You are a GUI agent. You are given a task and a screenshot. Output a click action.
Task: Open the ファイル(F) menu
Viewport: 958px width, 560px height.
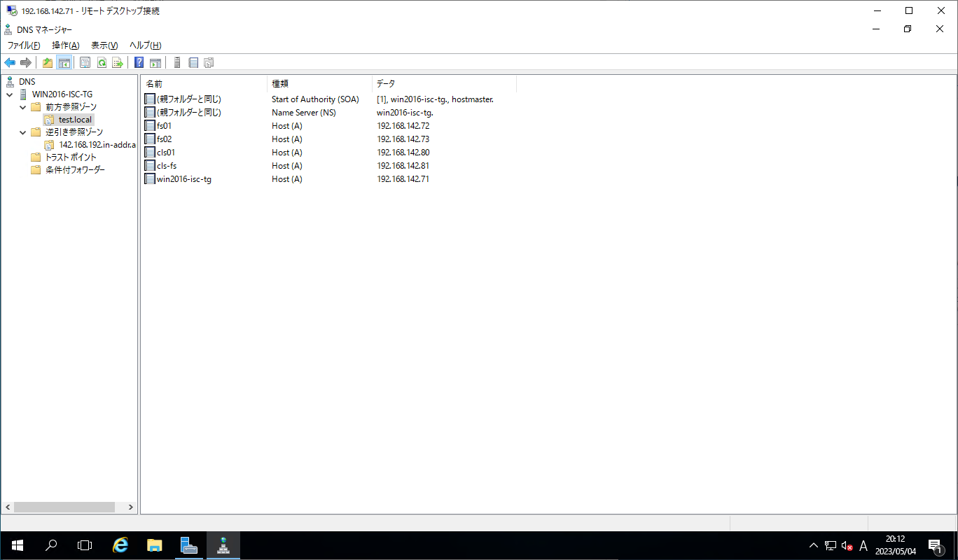[x=24, y=45]
